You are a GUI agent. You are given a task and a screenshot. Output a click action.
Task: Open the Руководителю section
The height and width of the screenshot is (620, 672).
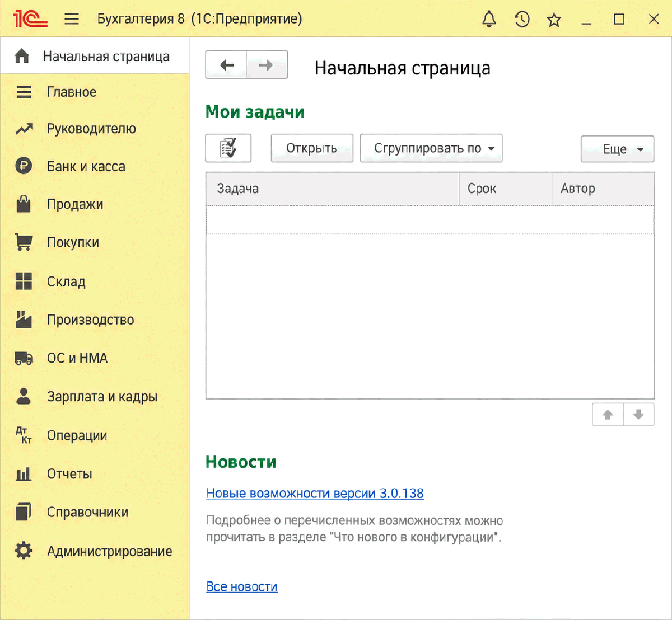pos(95,129)
